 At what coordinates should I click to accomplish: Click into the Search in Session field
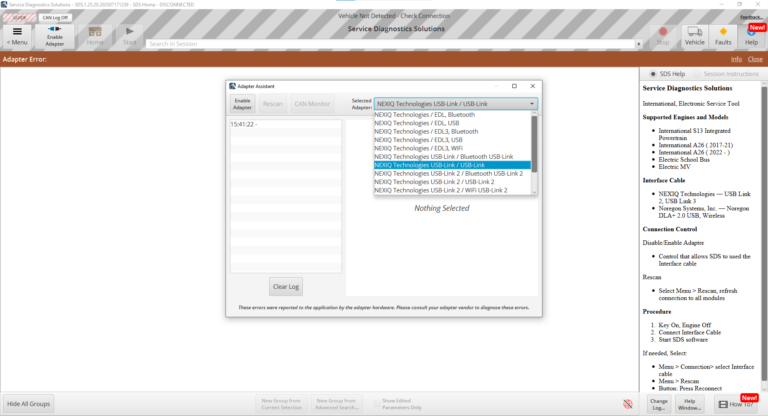click(390, 44)
